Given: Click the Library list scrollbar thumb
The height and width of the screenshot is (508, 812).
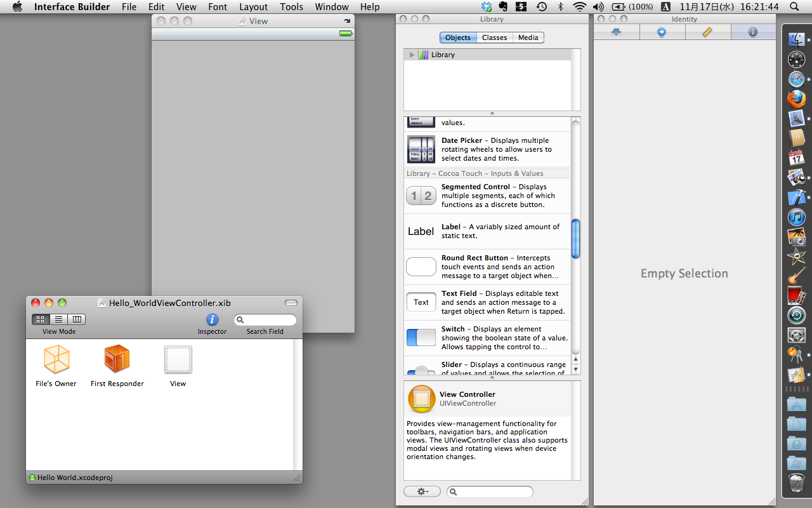Looking at the screenshot, I should [x=575, y=239].
